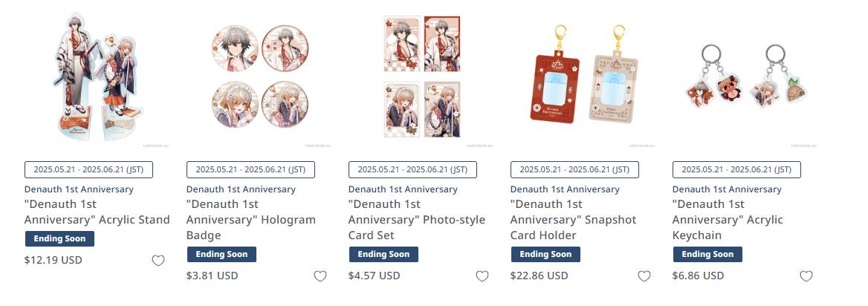Click Ending Soon badge under Hologram Badge
The width and height of the screenshot is (868, 306).
tap(221, 255)
